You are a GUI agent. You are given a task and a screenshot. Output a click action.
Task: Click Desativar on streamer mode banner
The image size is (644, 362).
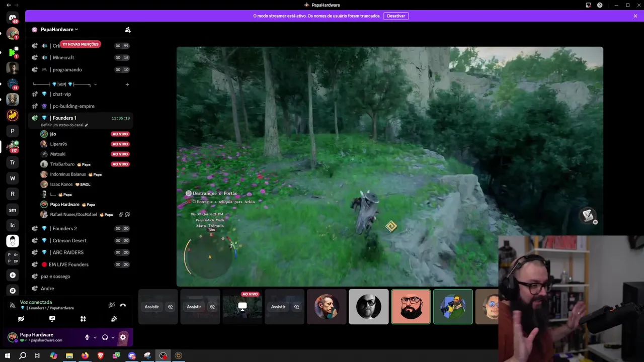(396, 16)
